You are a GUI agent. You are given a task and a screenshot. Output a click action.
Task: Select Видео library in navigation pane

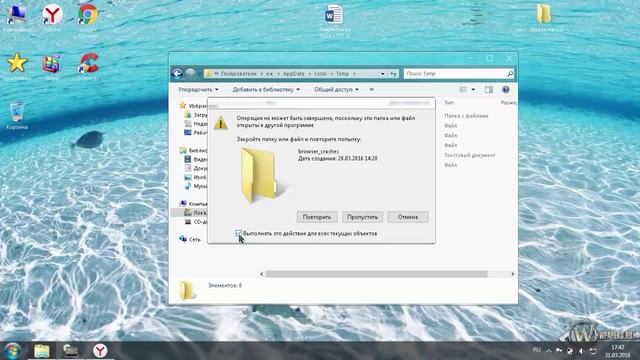click(x=196, y=159)
